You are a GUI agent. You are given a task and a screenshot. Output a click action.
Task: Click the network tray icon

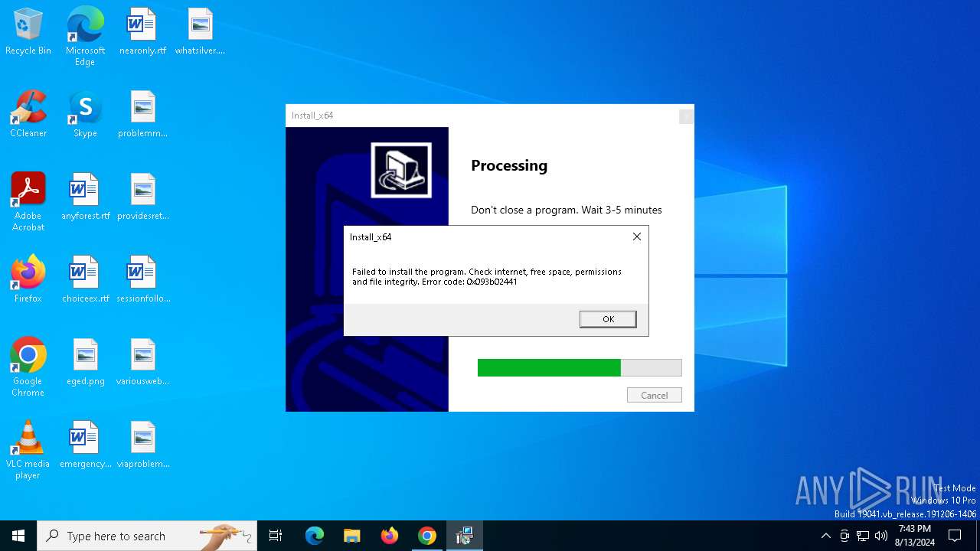[x=863, y=536]
